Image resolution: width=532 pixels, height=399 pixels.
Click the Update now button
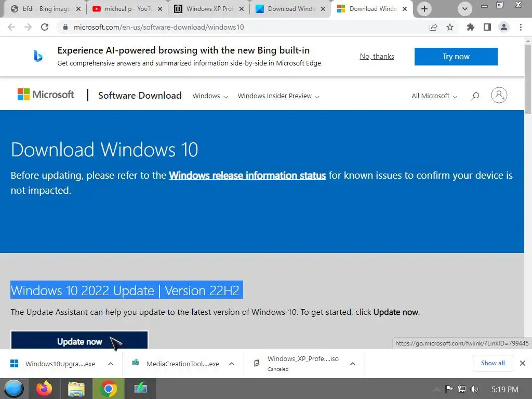point(79,340)
